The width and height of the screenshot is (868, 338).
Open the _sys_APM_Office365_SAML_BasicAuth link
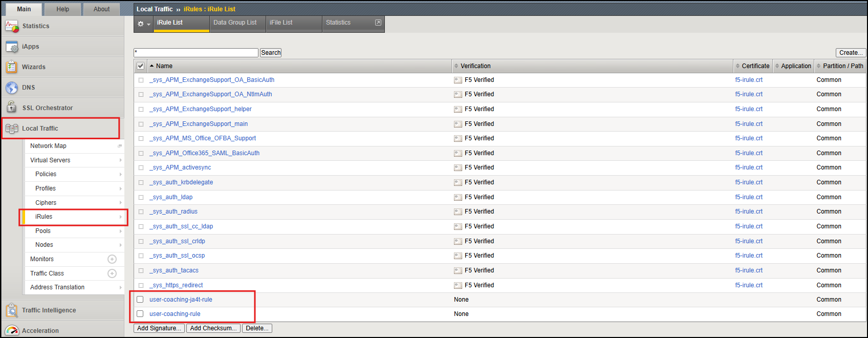tap(205, 153)
